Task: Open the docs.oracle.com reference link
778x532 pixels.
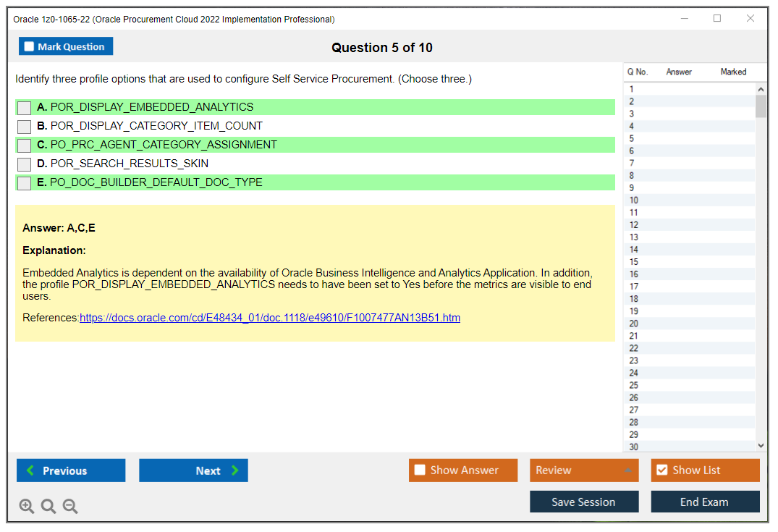Action: coord(269,318)
